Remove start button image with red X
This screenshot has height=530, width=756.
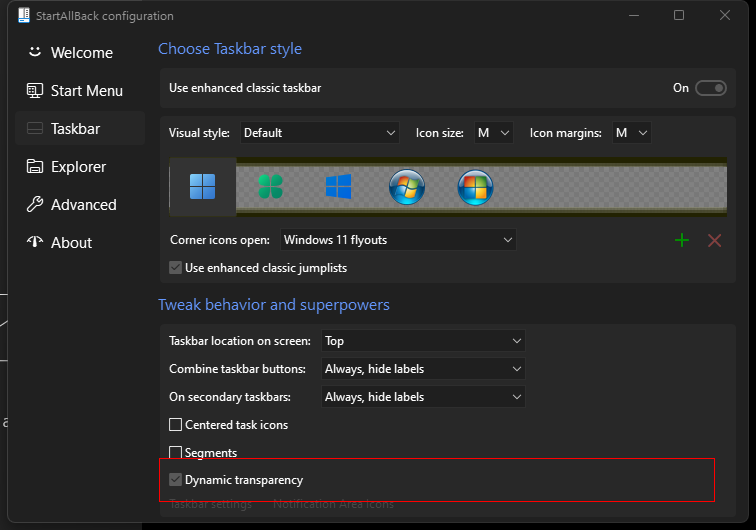coord(715,240)
